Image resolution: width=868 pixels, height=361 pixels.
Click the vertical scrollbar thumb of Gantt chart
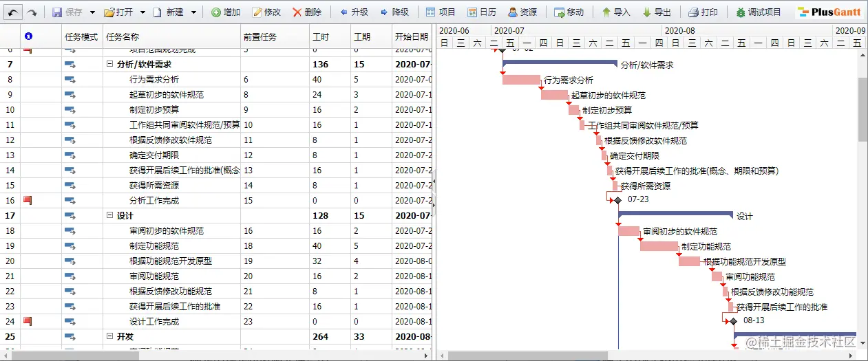coord(862,109)
